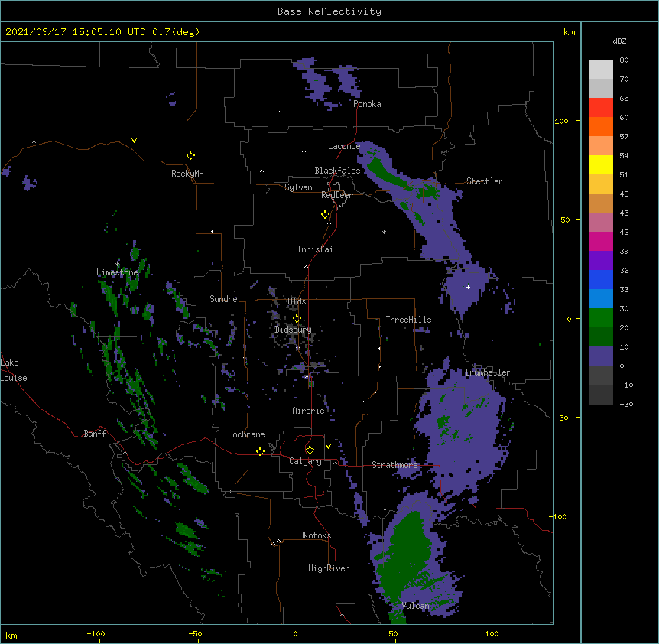Click the yellow V marker east of Calgary

pyautogui.click(x=328, y=447)
